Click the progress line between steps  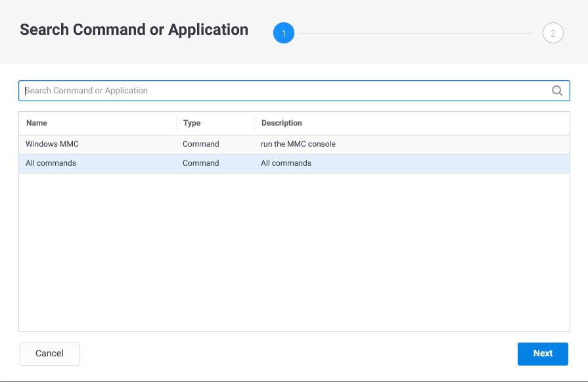[x=415, y=33]
